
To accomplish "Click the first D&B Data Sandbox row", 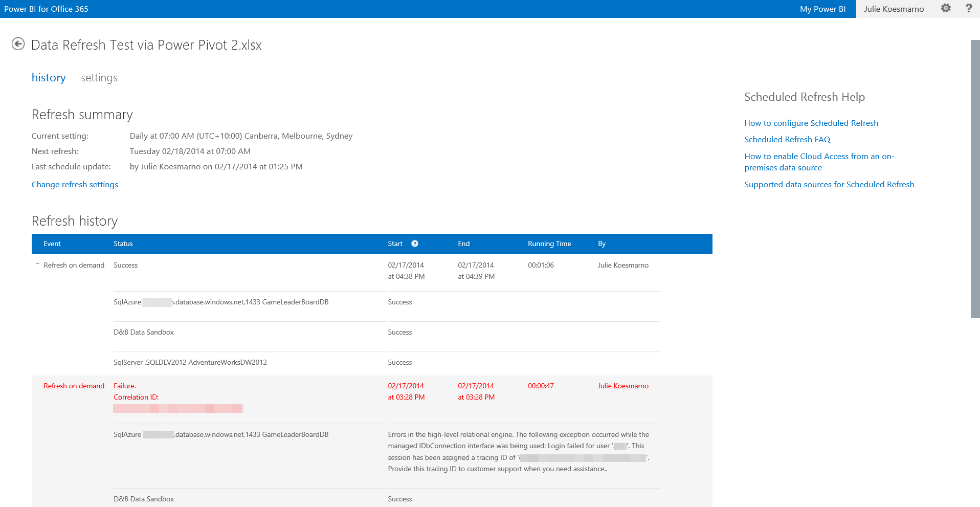I will click(x=144, y=332).
